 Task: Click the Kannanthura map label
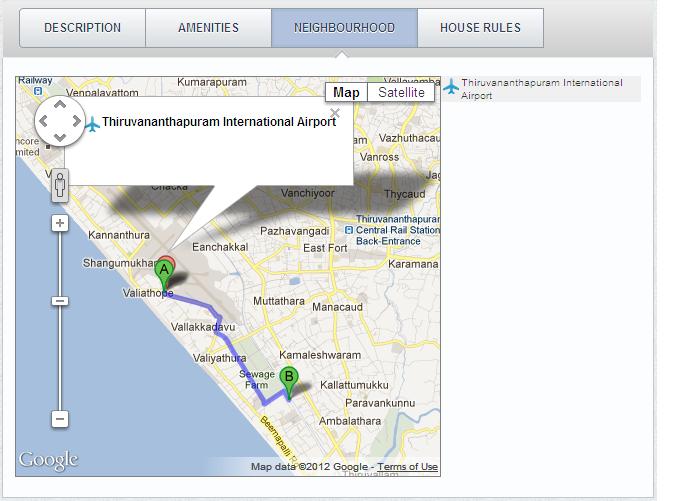pyautogui.click(x=119, y=235)
